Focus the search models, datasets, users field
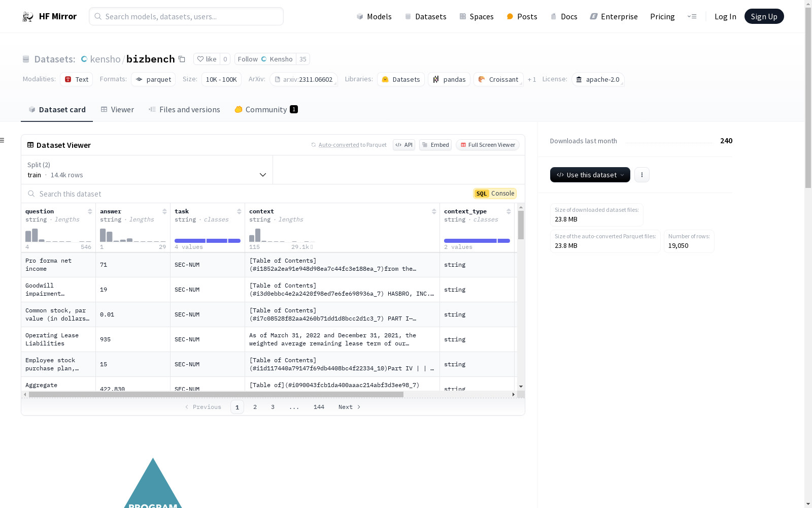Image resolution: width=812 pixels, height=508 pixels. 186,16
